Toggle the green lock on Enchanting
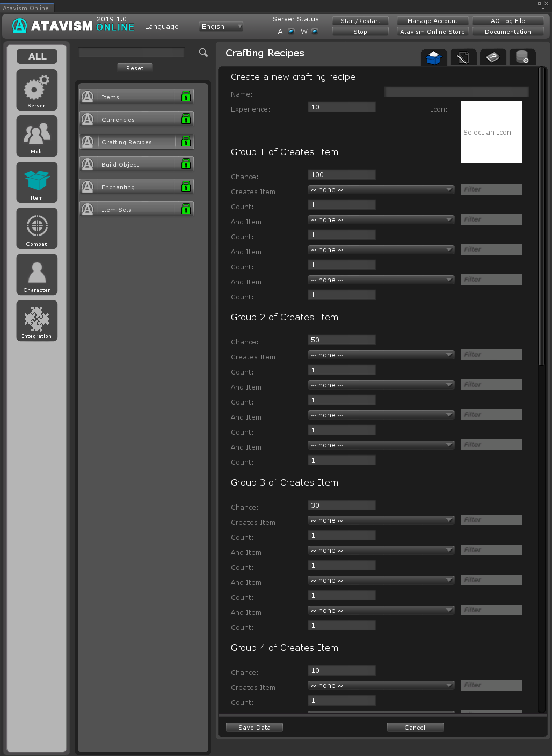 [186, 187]
